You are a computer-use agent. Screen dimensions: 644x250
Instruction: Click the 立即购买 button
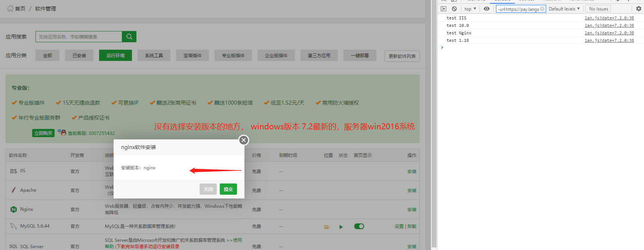[x=43, y=133]
